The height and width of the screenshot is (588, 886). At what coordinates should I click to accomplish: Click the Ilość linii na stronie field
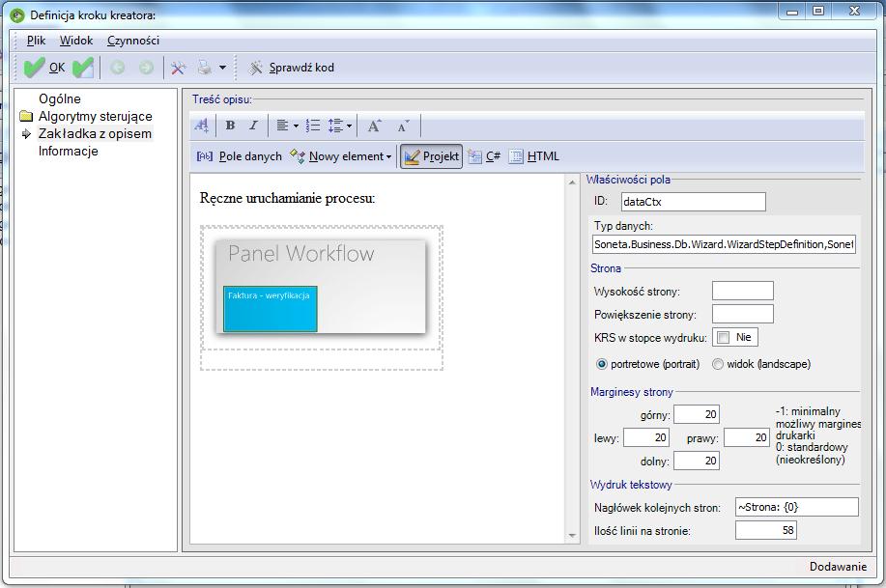tap(765, 530)
